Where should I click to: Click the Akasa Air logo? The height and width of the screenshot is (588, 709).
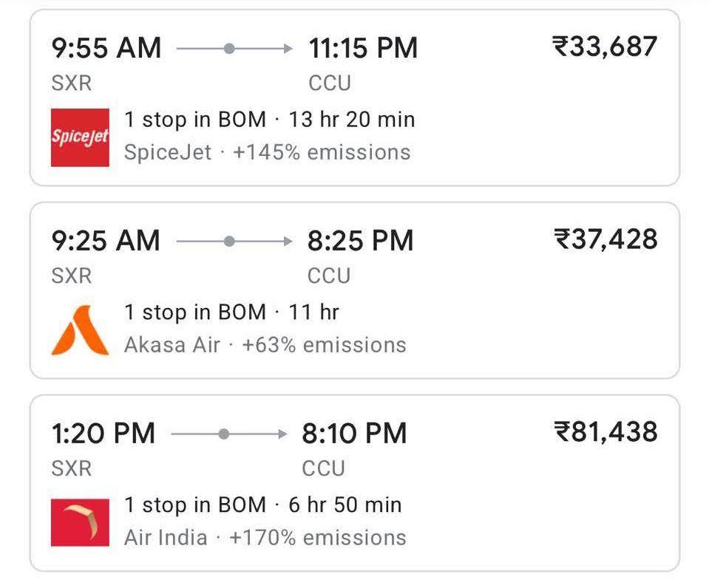[80, 330]
